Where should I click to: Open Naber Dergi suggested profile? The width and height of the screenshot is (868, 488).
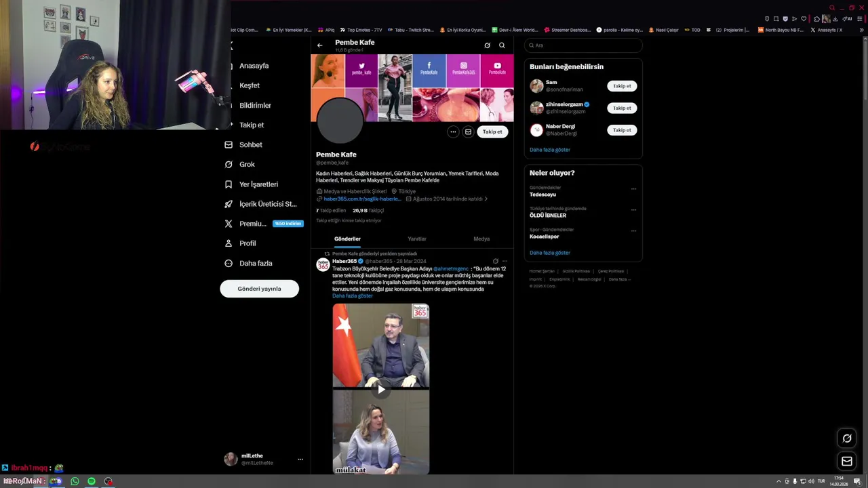point(560,126)
